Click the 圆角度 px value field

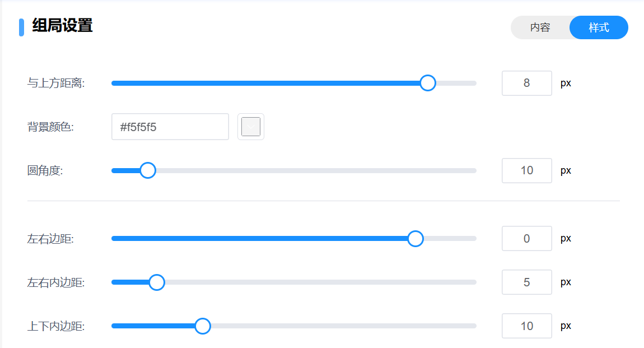click(x=526, y=170)
